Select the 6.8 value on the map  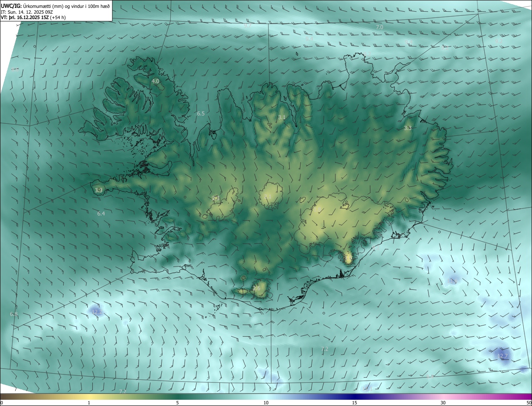[x=14, y=314]
